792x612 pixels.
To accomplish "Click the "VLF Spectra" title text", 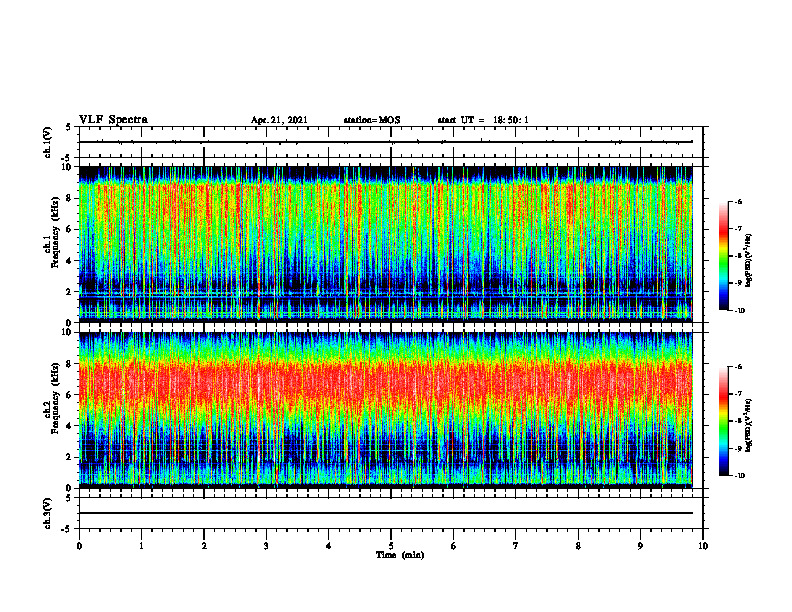I will pos(113,120).
